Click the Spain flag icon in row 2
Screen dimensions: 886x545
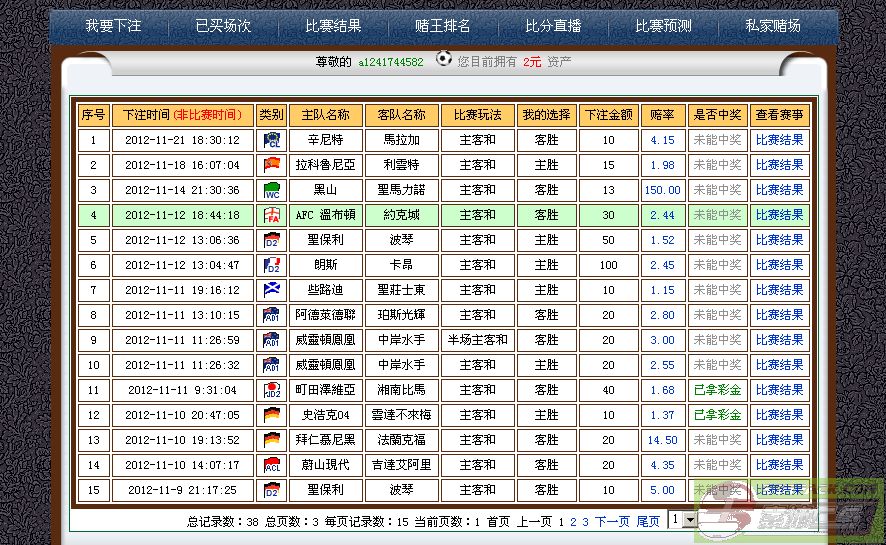(271, 165)
